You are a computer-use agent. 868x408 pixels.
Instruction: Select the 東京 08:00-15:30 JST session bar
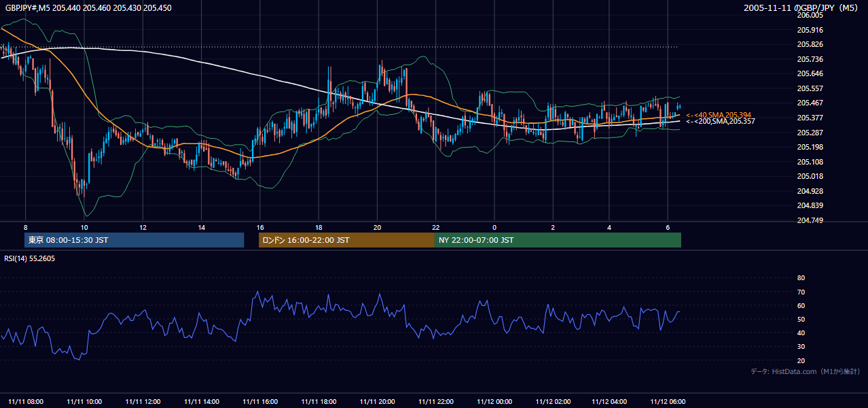click(x=134, y=240)
